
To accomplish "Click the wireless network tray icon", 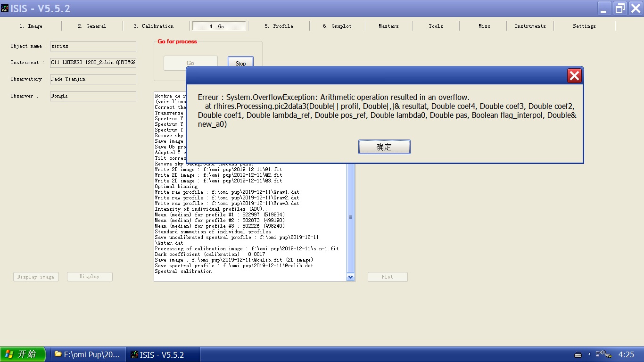I will 599,354.
